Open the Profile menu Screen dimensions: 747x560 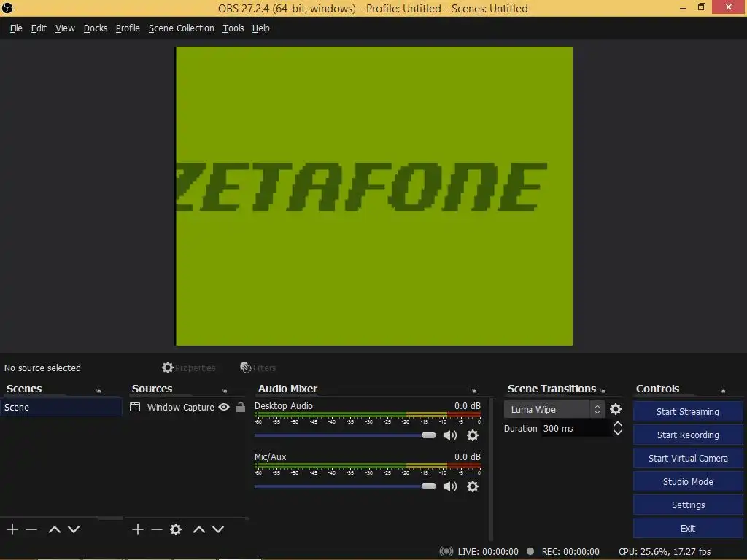(x=128, y=28)
